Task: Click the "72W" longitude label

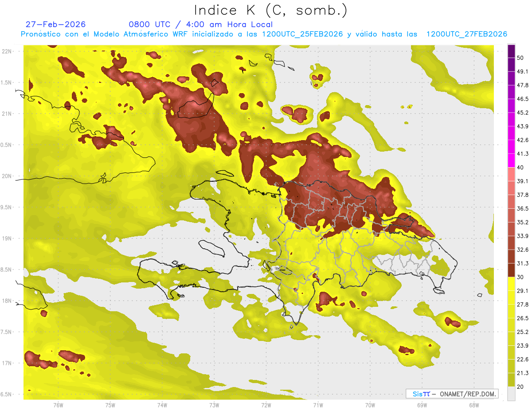Action: pos(266,405)
